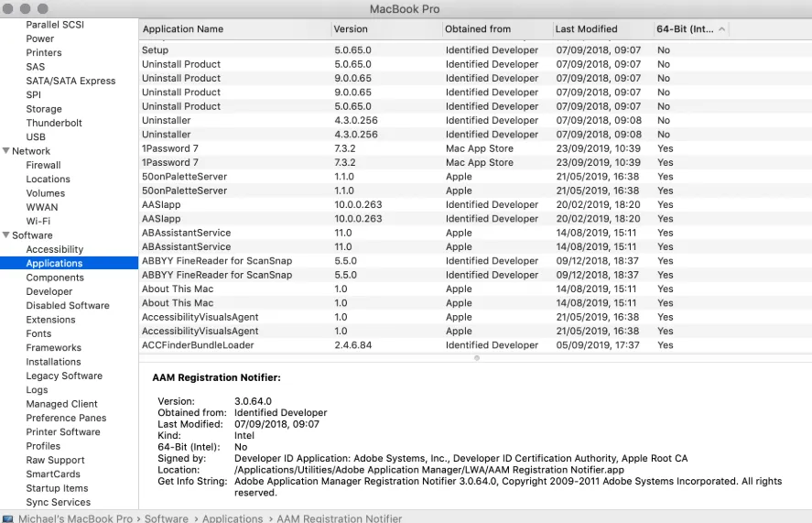Click the sort arrow on 64-Bit column
Image resolution: width=812 pixels, height=523 pixels.
pyautogui.click(x=721, y=29)
